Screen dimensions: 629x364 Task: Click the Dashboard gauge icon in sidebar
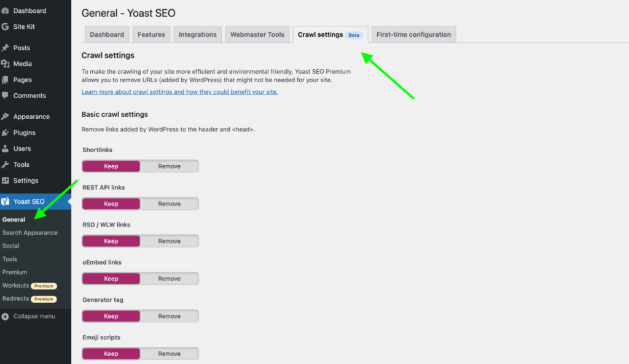tap(5, 10)
